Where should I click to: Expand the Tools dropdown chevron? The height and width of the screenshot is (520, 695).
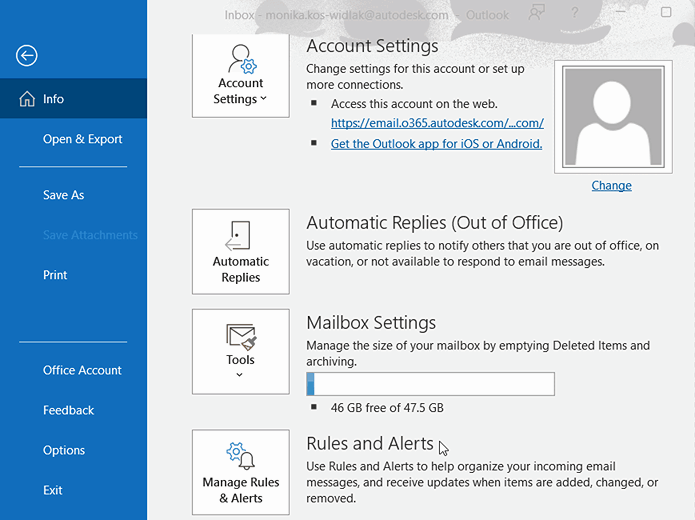pyautogui.click(x=240, y=375)
